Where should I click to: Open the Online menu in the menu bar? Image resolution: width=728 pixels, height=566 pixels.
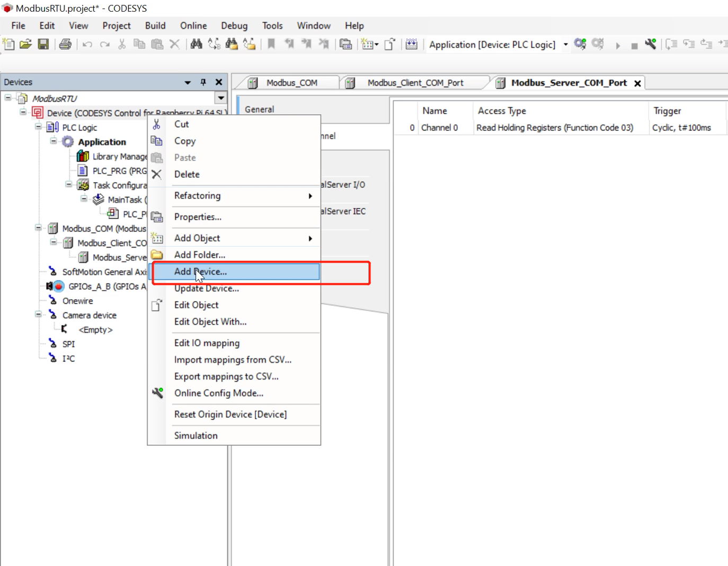pos(193,25)
